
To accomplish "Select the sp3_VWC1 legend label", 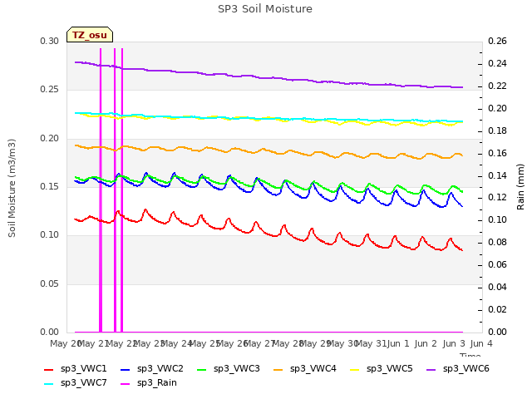I will coord(83,369).
